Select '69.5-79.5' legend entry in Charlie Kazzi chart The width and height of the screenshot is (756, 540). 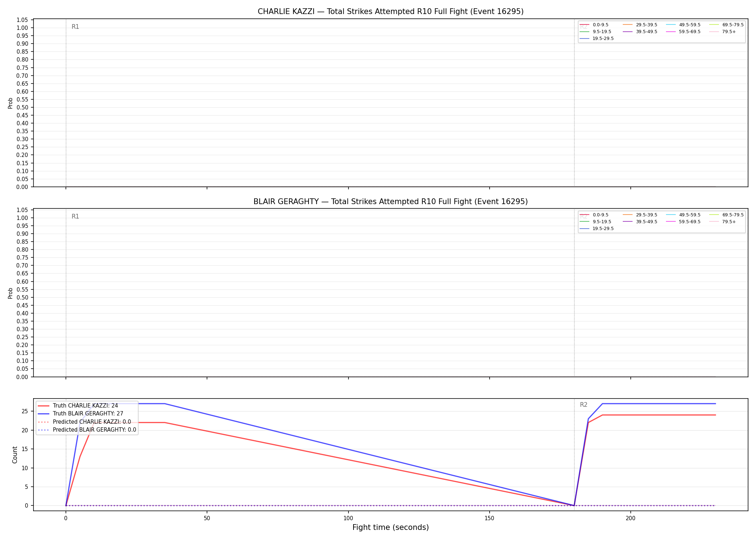click(x=726, y=25)
